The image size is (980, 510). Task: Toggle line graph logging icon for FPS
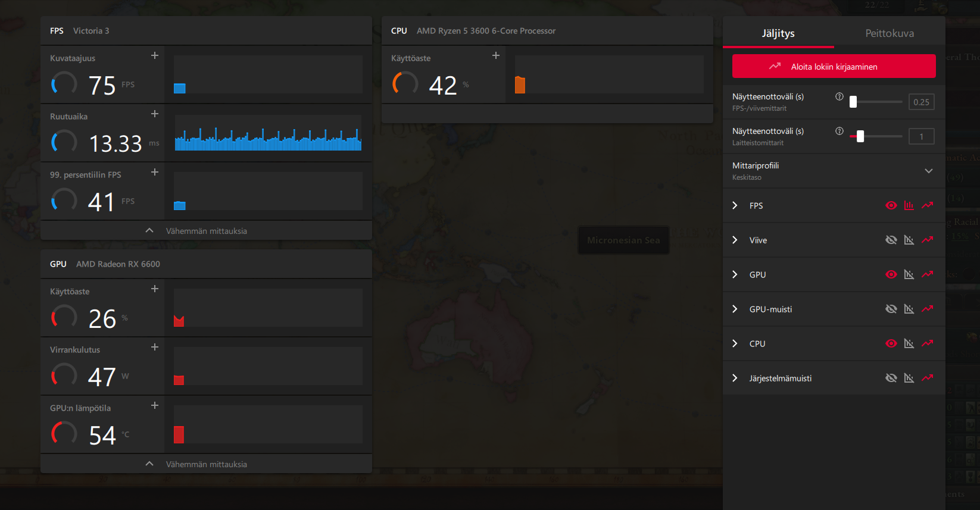tap(928, 205)
